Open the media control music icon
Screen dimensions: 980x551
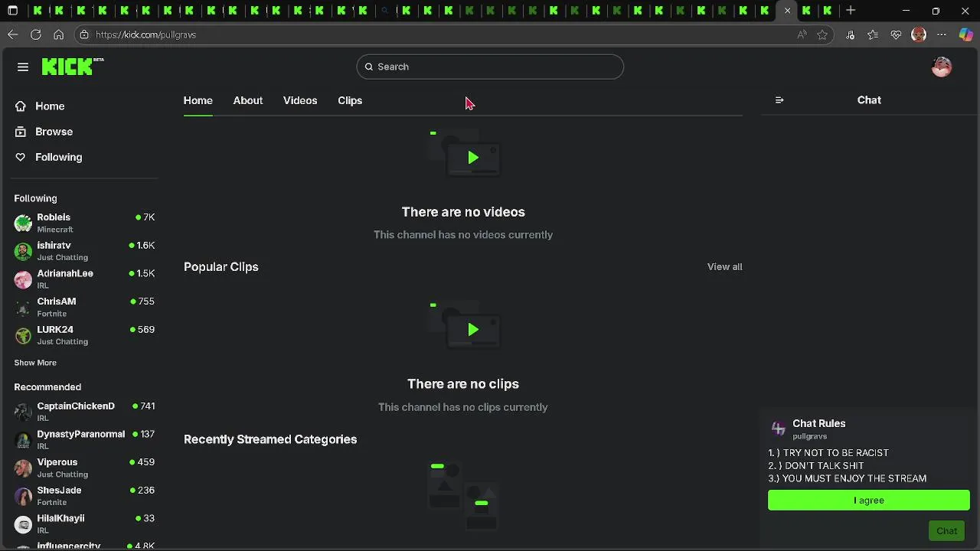(850, 34)
